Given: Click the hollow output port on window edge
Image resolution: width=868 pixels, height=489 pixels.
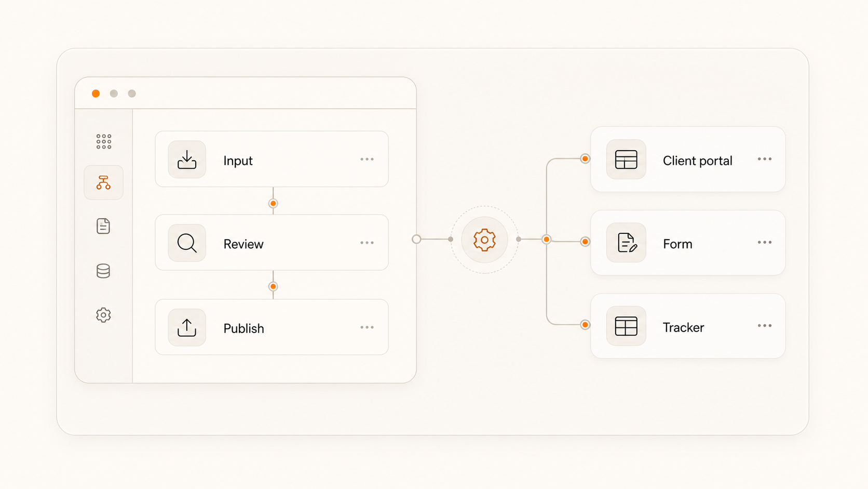Looking at the screenshot, I should click(x=416, y=239).
